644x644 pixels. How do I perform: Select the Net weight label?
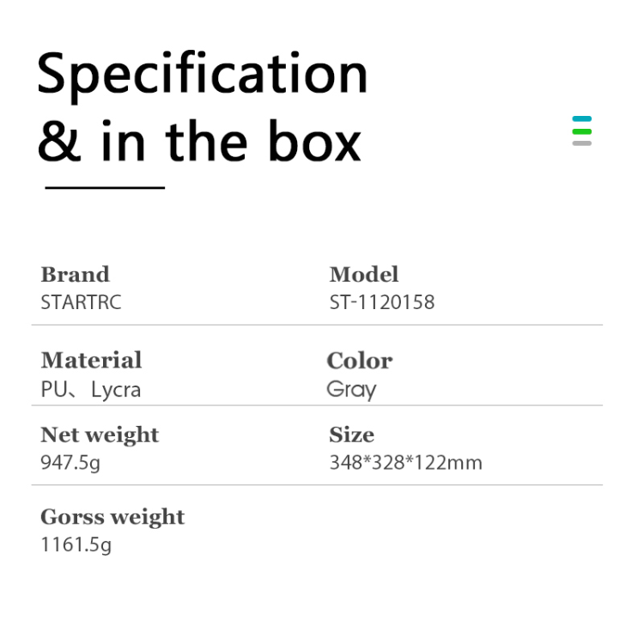coord(100,434)
